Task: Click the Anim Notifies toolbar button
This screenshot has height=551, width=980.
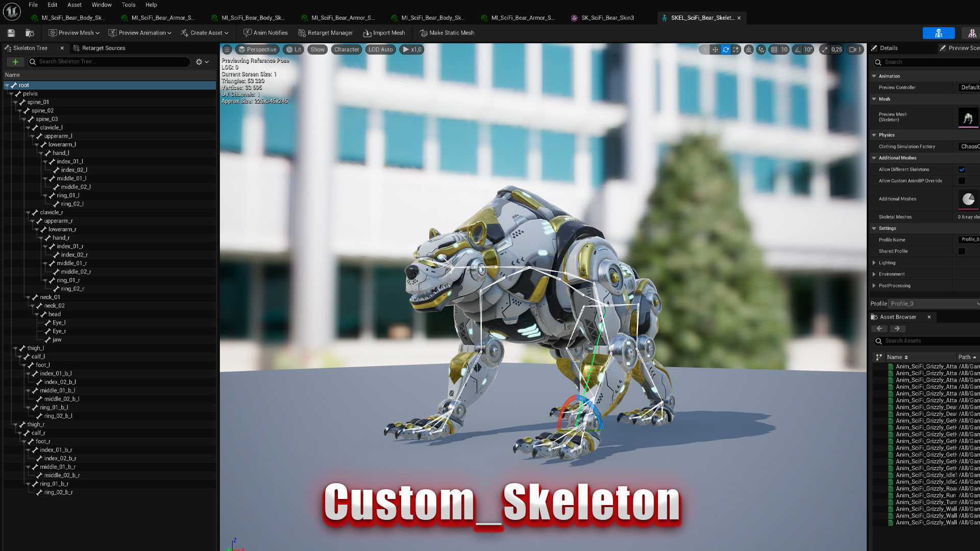Action: (x=265, y=33)
